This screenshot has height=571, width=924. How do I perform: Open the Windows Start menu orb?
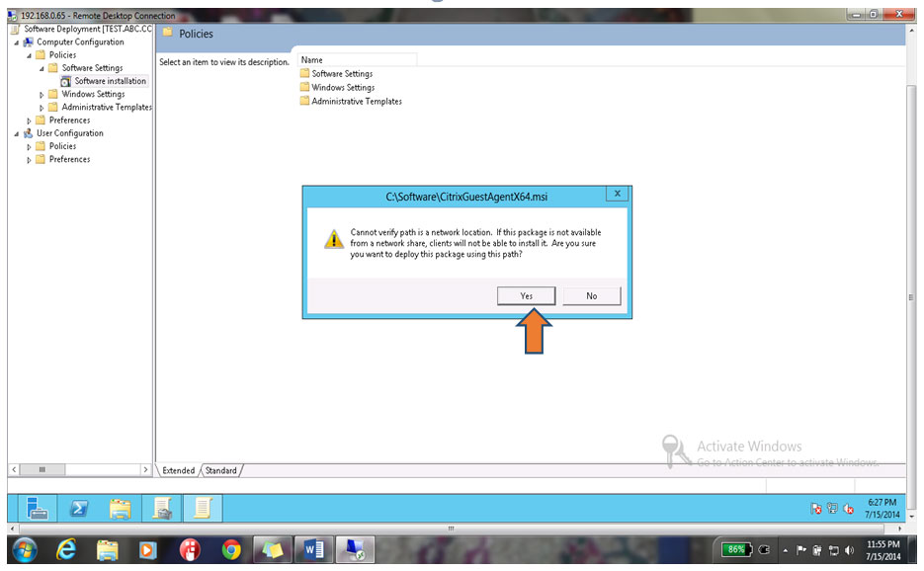24,550
